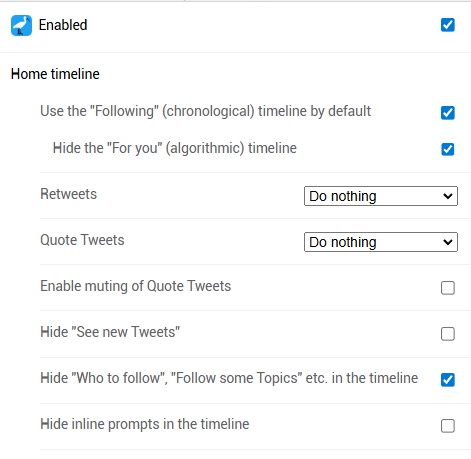Click the bird extension icon beside Enabled
Image resolution: width=471 pixels, height=459 pixels.
[x=21, y=25]
